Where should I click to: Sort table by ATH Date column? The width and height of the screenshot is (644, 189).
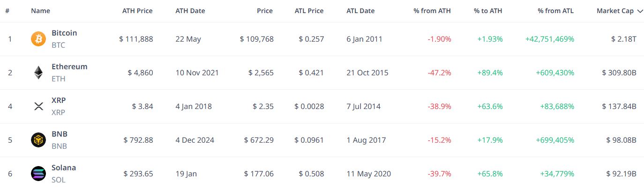(190, 11)
